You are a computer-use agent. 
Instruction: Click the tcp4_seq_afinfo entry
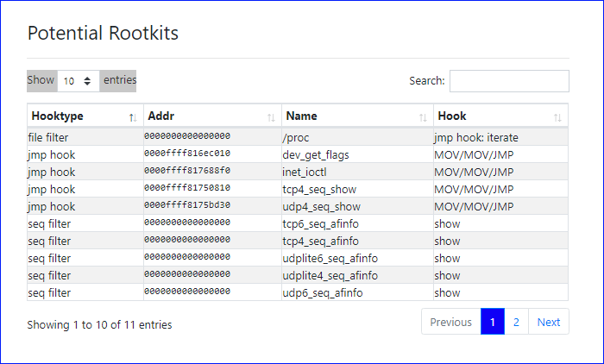pyautogui.click(x=320, y=241)
